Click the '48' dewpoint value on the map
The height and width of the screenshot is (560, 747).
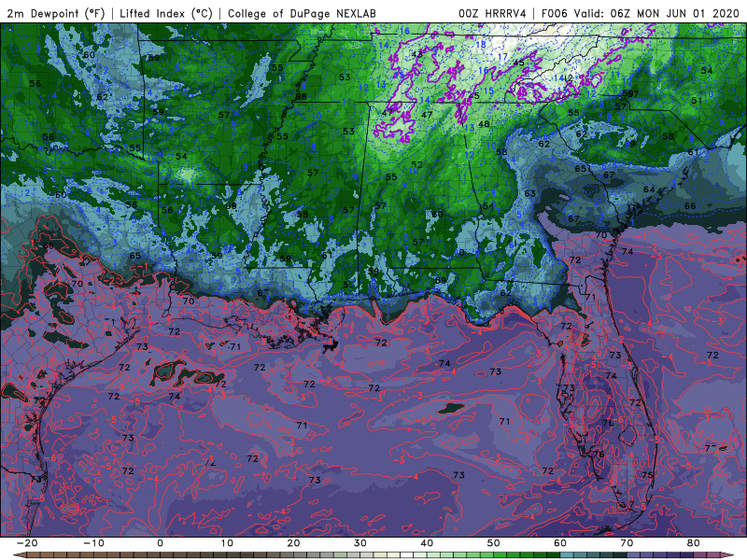[x=484, y=124]
